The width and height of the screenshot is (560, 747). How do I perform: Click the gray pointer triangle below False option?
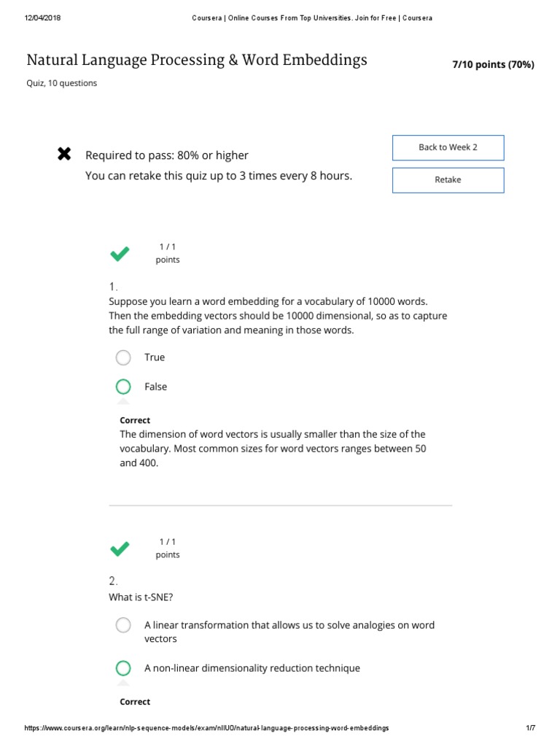point(123,400)
